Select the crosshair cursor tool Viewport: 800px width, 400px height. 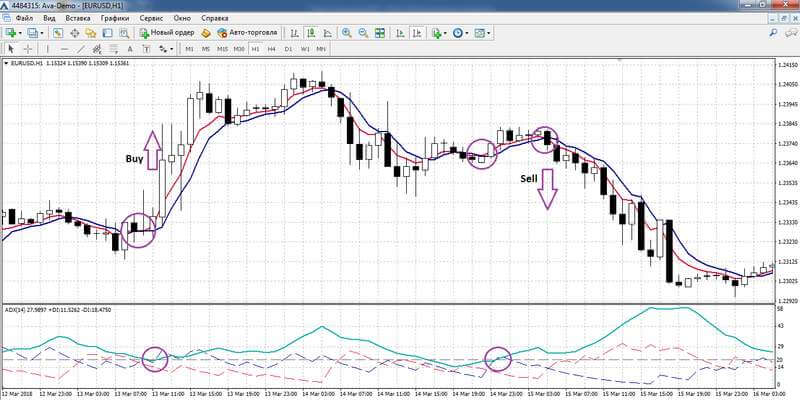tap(28, 49)
